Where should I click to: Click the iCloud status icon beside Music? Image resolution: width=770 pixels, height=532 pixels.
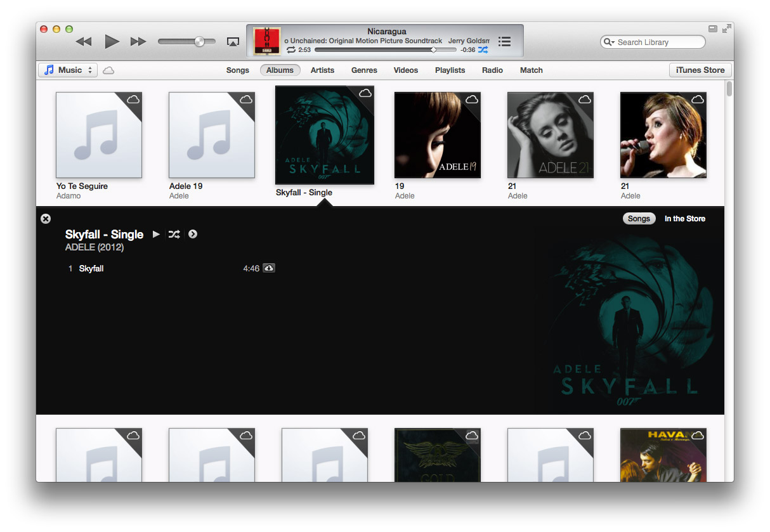coord(108,70)
